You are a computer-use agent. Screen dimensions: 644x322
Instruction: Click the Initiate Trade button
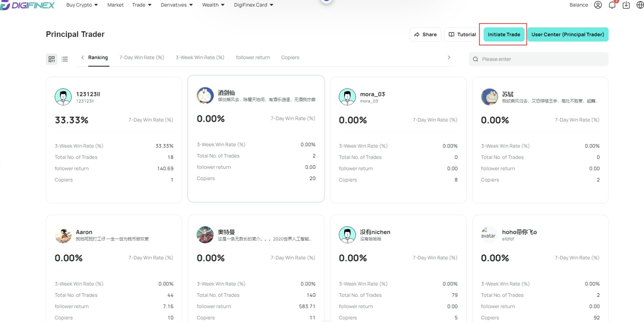coord(504,34)
